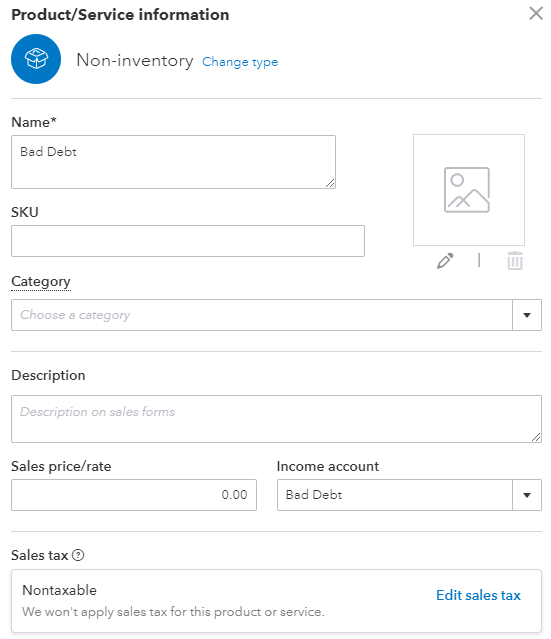The width and height of the screenshot is (551, 639).
Task: Click the Category label with dotted underline
Action: click(x=41, y=282)
